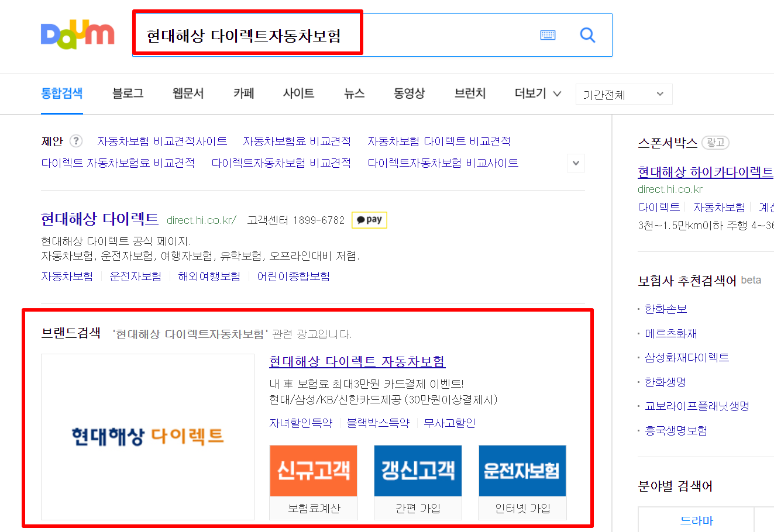The height and width of the screenshot is (532, 774).
Task: Click the Kakao pay badge
Action: 369,220
